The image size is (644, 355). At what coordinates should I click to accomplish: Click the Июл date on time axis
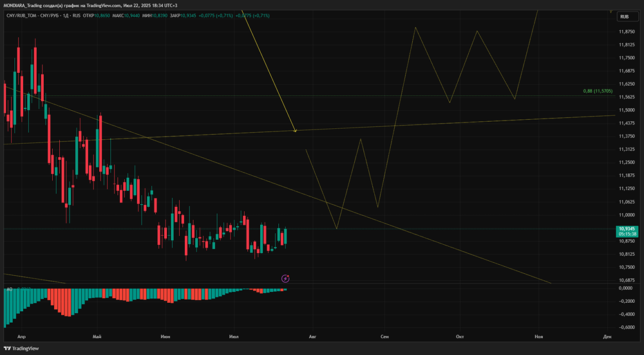point(234,337)
